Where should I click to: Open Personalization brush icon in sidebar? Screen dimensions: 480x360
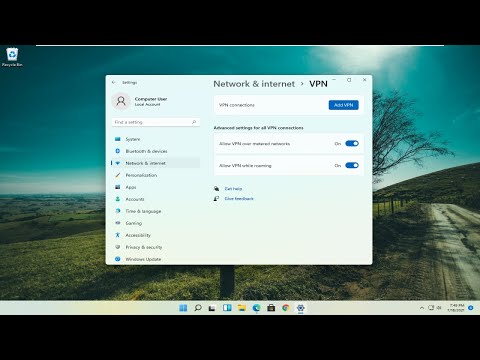pos(118,175)
